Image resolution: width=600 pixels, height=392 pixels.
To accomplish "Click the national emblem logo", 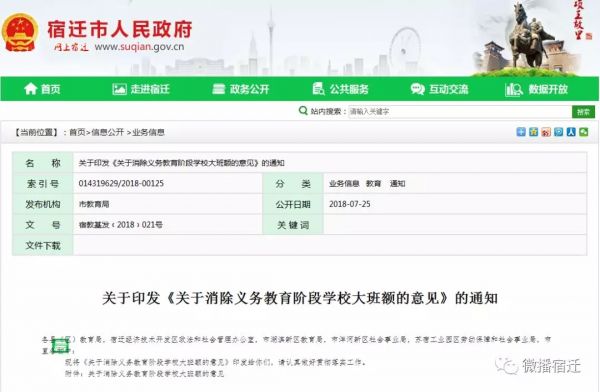I will coord(20,33).
